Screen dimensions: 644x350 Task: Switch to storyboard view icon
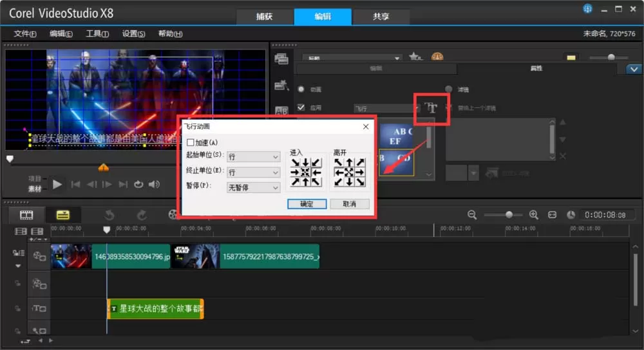[x=26, y=215]
